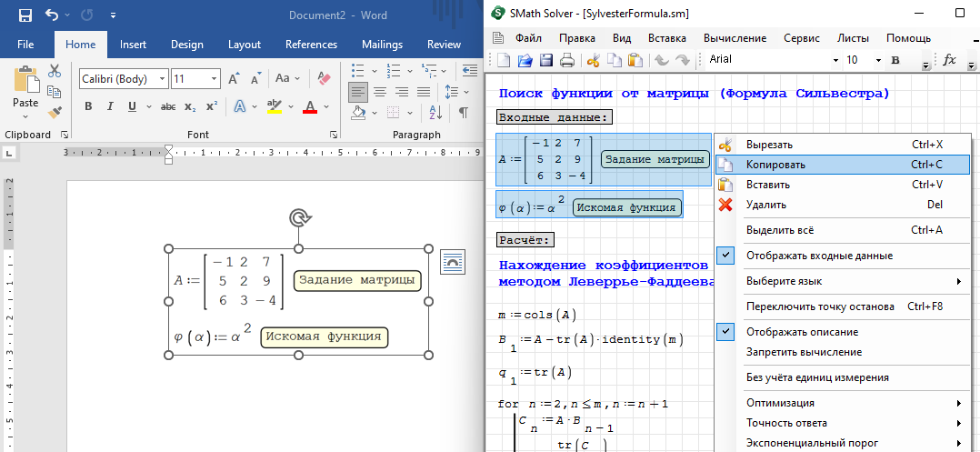This screenshot has height=452, width=980.
Task: Toggle Bold in the SMath toolbar
Action: point(895,60)
